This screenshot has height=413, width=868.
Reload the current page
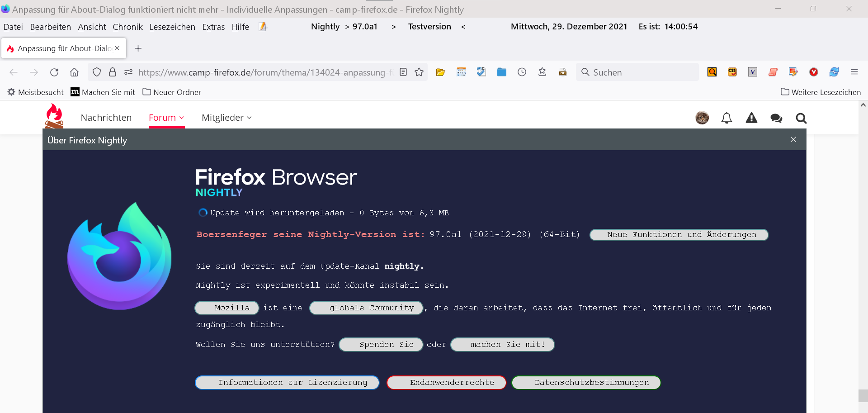54,72
